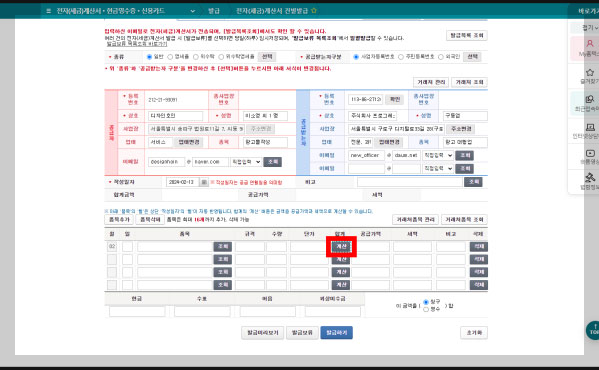Click 발급보류 button

302,333
